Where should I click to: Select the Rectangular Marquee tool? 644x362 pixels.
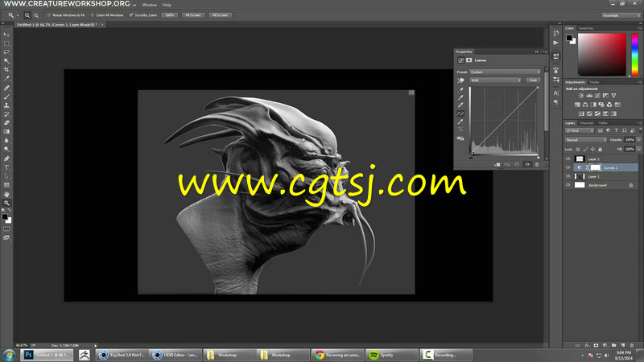(6, 43)
